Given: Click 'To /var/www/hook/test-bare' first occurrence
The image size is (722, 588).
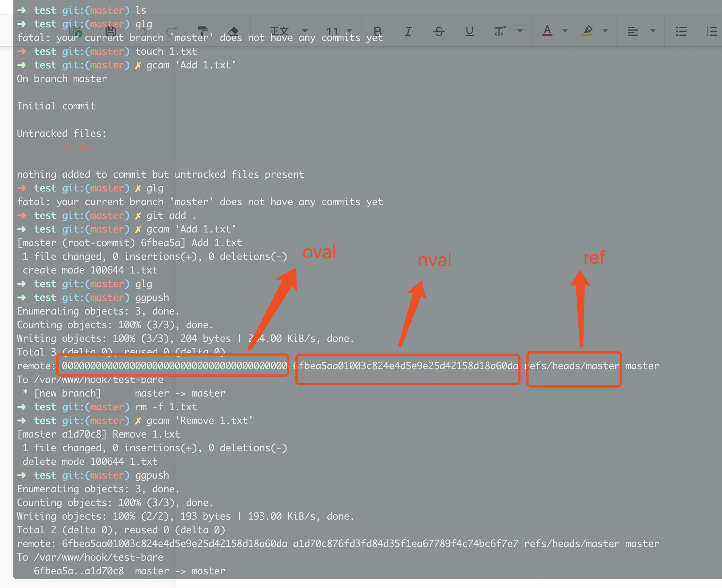Looking at the screenshot, I should [x=90, y=380].
